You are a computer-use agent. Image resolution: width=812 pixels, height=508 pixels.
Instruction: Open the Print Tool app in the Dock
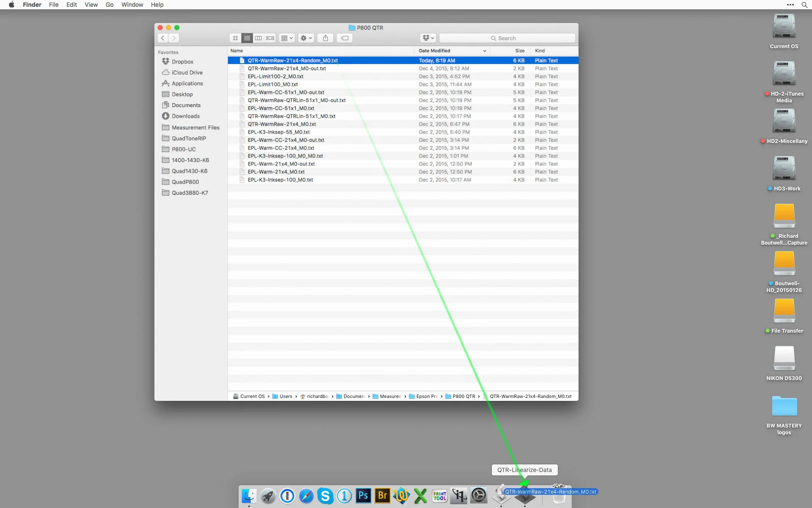(439, 495)
